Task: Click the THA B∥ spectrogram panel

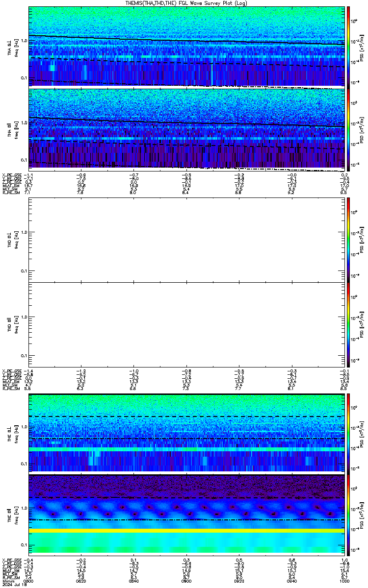Action: pos(186,129)
